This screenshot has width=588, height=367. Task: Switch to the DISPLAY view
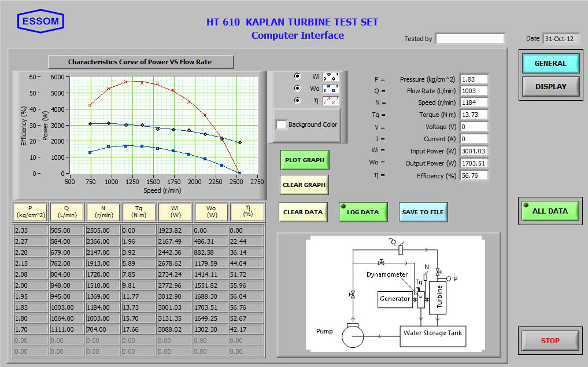coord(550,86)
